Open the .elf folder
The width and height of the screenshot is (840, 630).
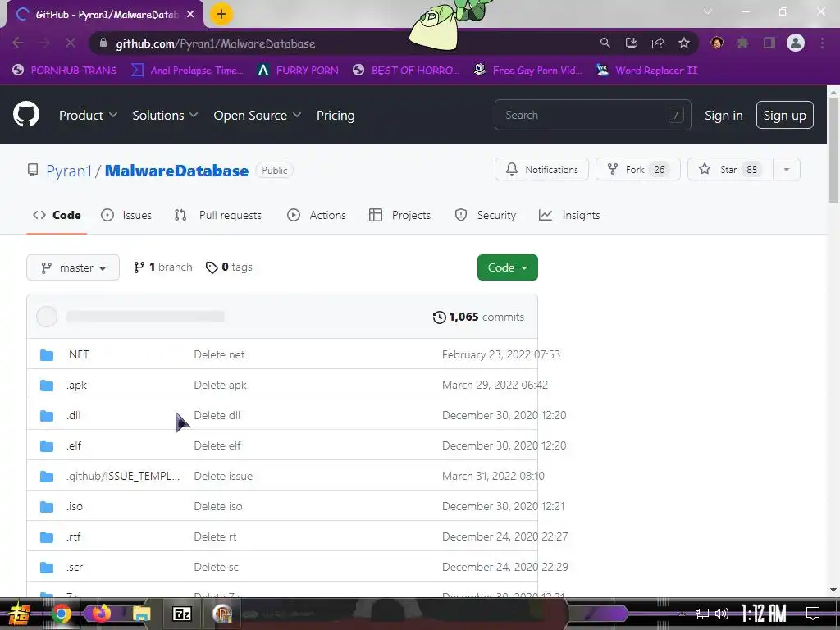click(x=74, y=445)
